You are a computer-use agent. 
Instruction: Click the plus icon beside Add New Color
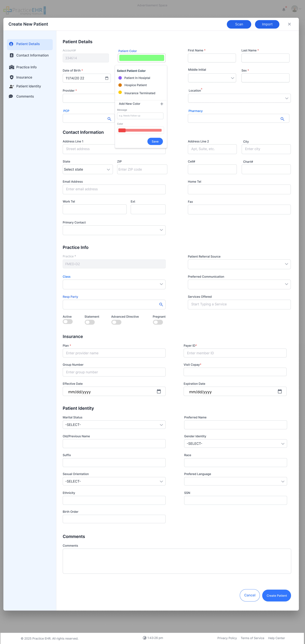[x=162, y=104]
